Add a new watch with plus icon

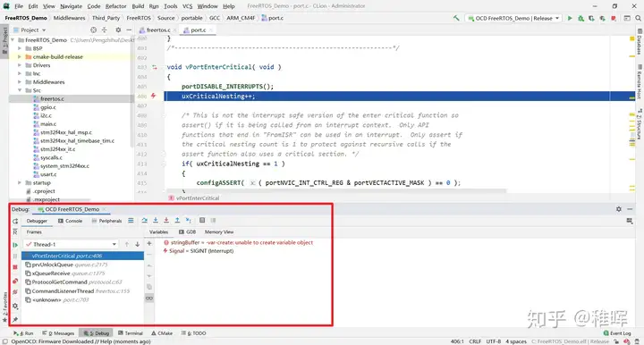(149, 244)
